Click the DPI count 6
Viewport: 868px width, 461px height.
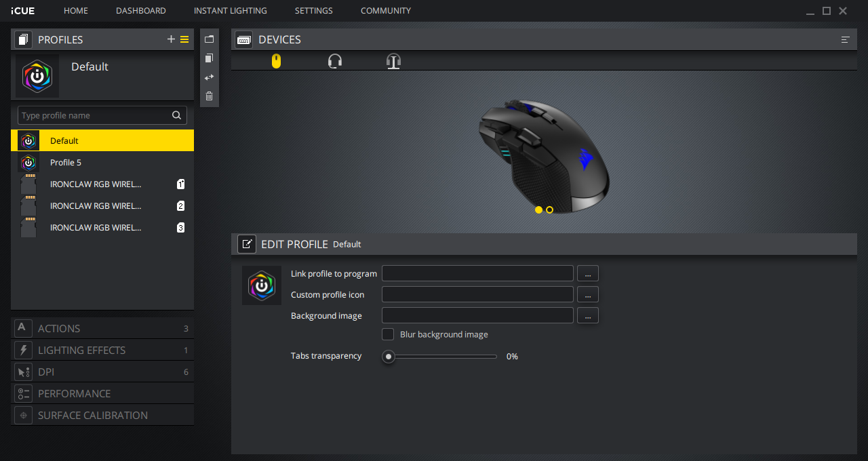[186, 372]
